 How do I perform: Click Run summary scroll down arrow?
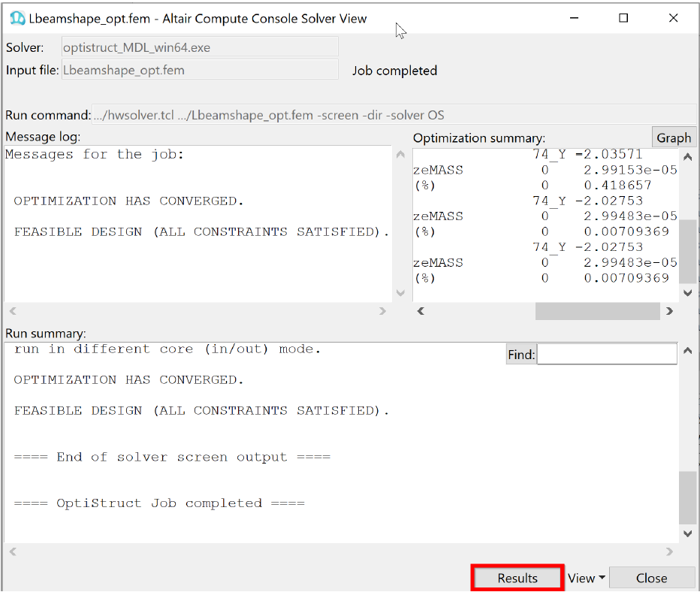(687, 533)
